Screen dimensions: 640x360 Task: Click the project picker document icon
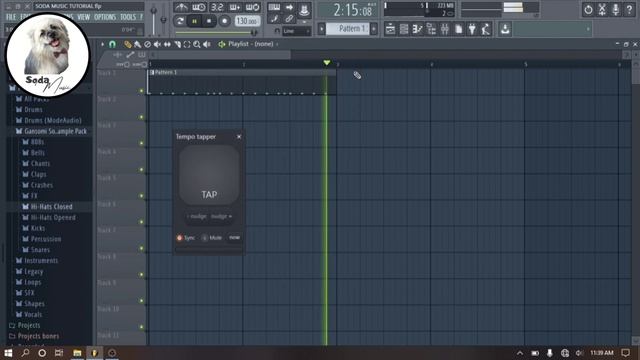tap(458, 29)
